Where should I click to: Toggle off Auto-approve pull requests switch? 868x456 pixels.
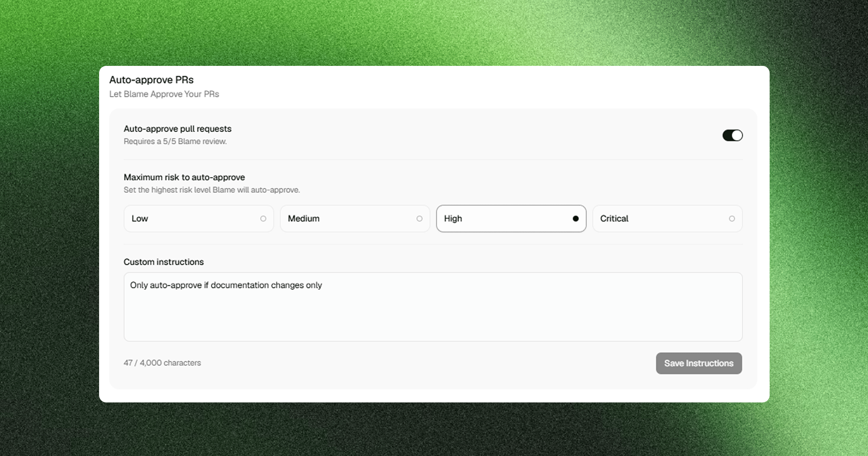coord(732,135)
